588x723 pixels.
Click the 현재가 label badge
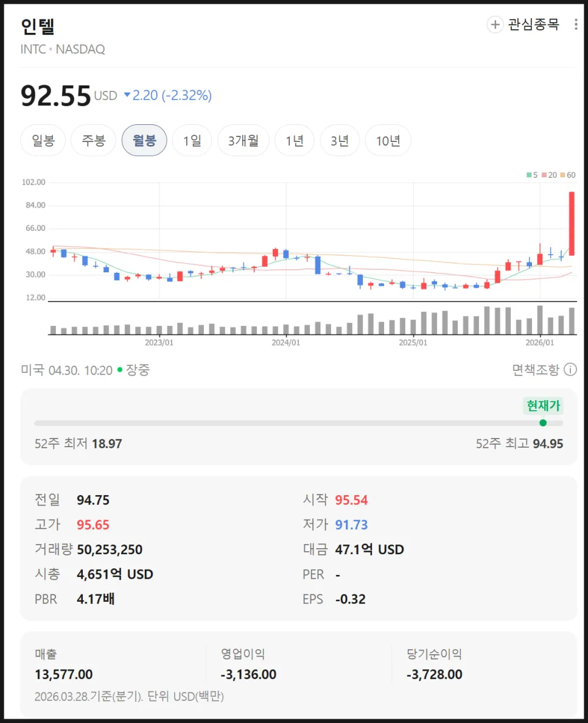coord(544,406)
